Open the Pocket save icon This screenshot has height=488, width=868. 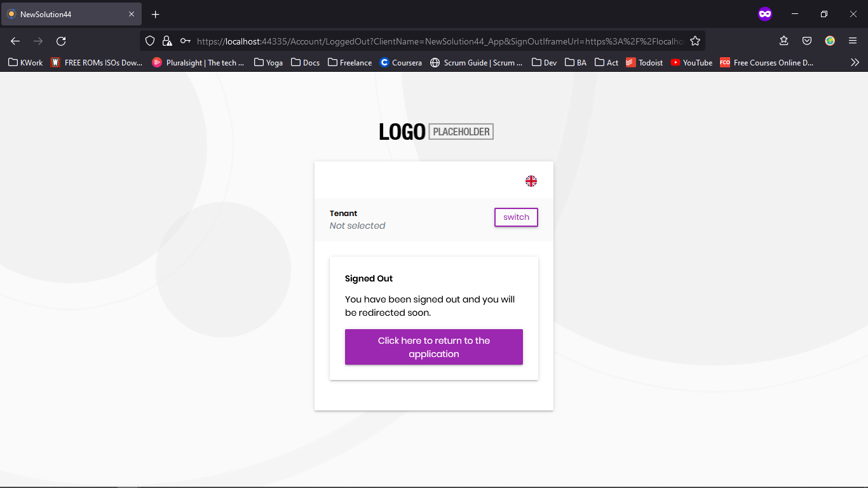(807, 41)
